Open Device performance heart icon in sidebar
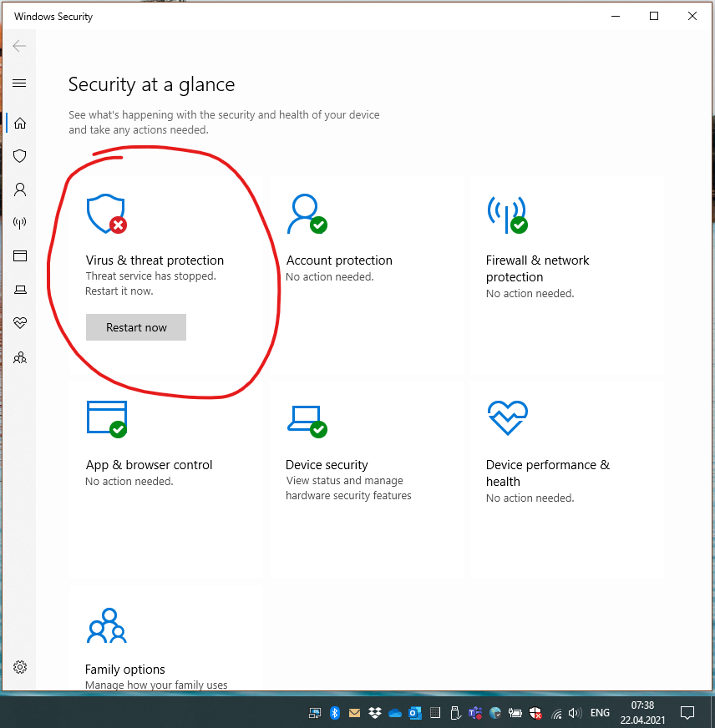This screenshot has height=728, width=715. point(20,323)
